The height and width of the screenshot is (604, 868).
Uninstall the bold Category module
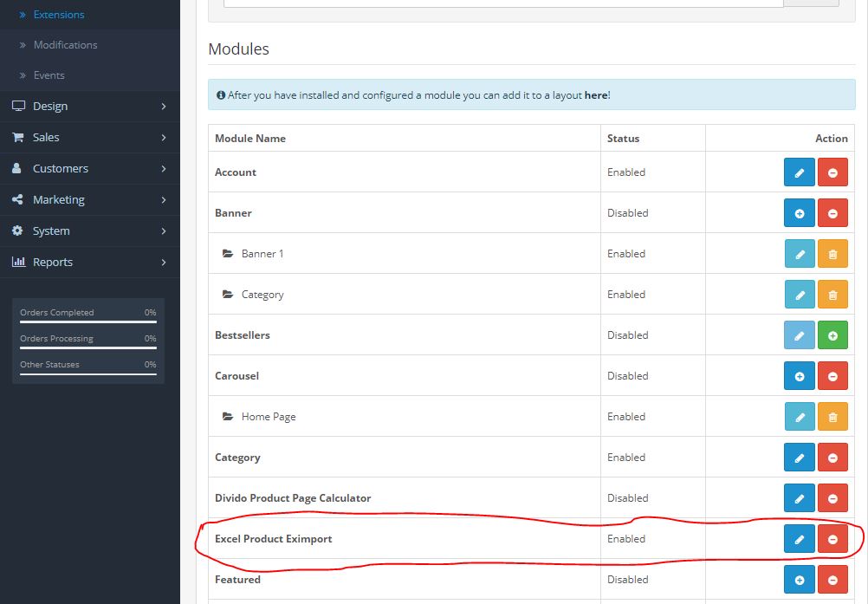pyautogui.click(x=832, y=458)
